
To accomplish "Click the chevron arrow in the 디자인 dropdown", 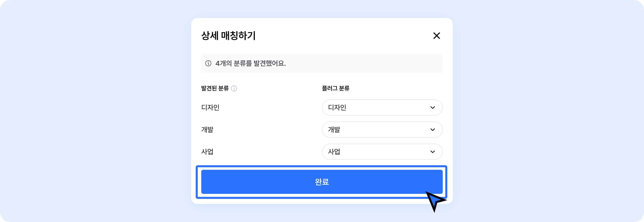I will 433,107.
